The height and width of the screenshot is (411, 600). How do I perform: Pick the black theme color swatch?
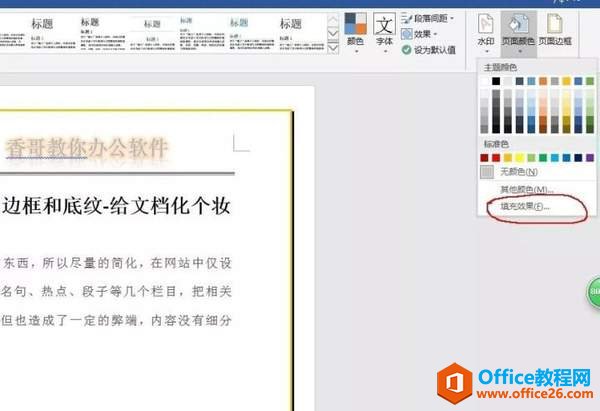pos(496,81)
